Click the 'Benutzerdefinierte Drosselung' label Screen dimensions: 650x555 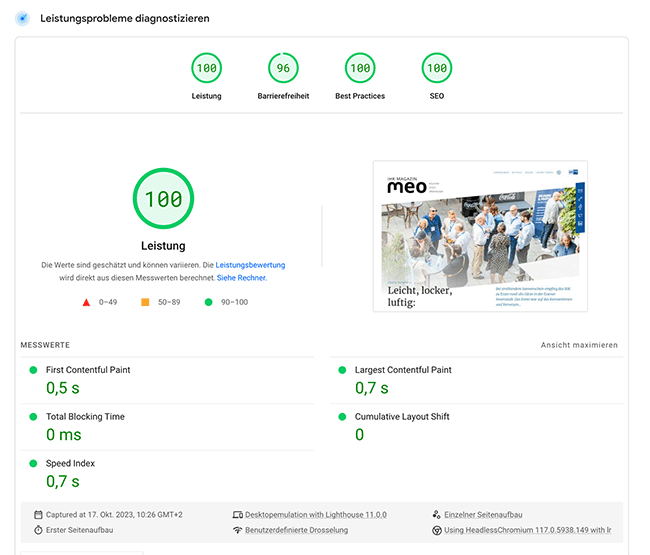tap(297, 530)
